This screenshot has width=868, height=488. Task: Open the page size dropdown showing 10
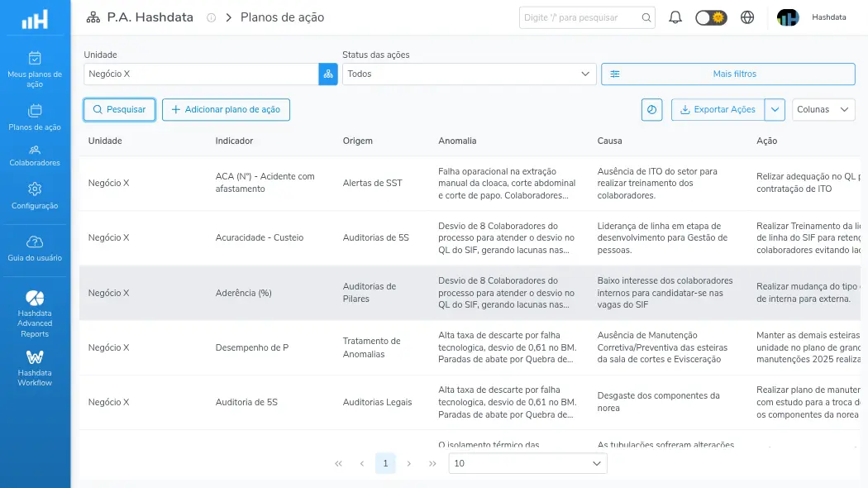click(527, 464)
